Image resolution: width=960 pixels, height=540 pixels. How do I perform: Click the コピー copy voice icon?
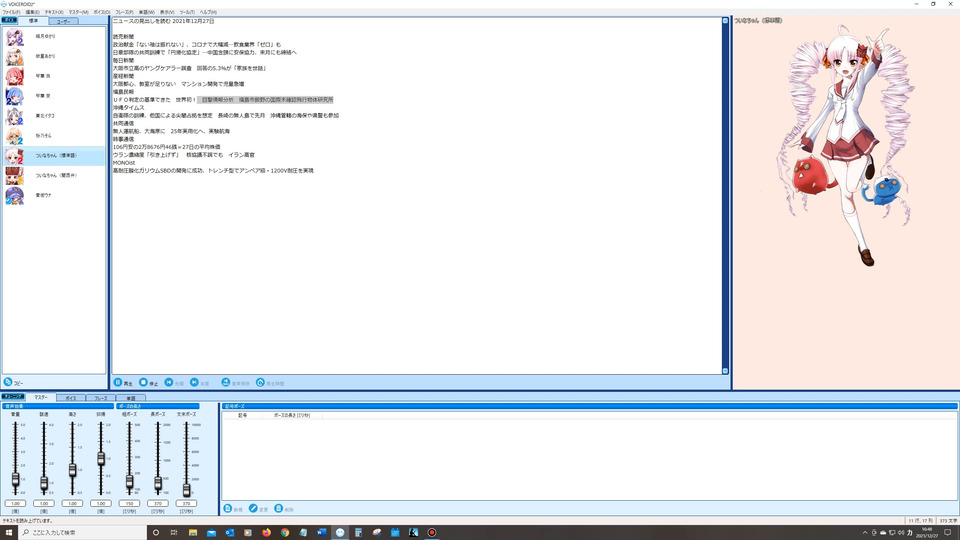pyautogui.click(x=8, y=382)
